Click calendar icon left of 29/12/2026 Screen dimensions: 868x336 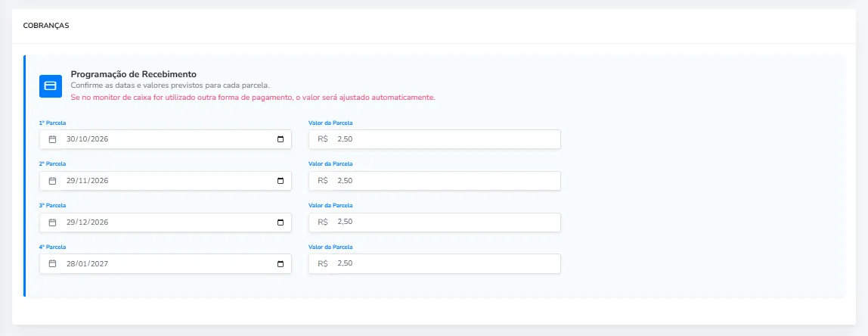tap(53, 222)
